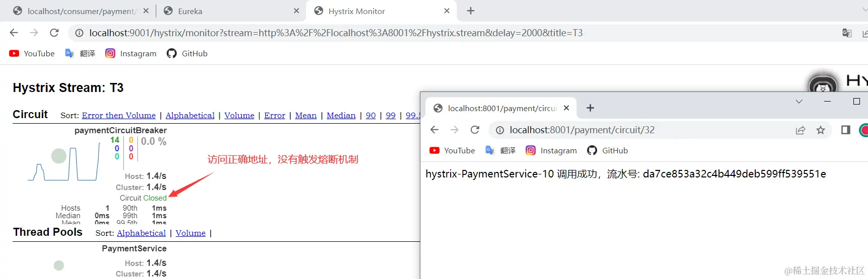Sort circuits by Volume
This screenshot has height=279, width=868.
click(239, 115)
